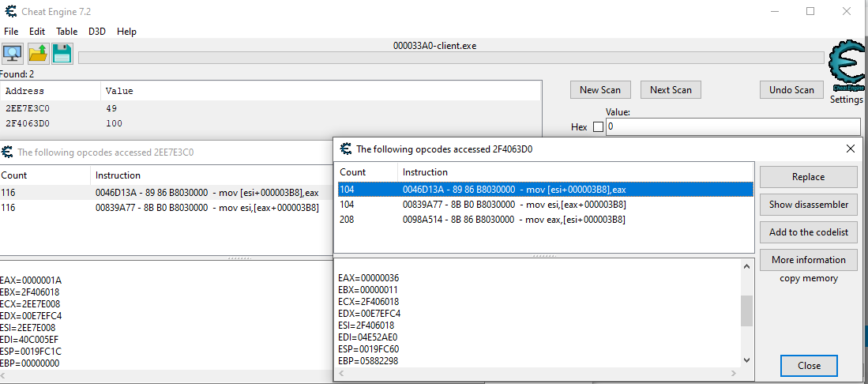The width and height of the screenshot is (868, 384).
Task: Select highlighted 0046D13A row with count 104
Action: (x=545, y=190)
